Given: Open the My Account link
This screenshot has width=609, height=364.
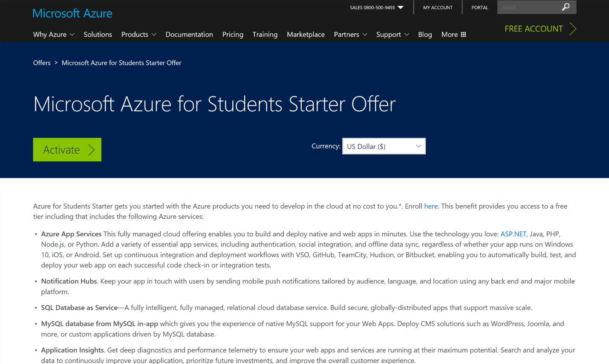Looking at the screenshot, I should coord(438,8).
